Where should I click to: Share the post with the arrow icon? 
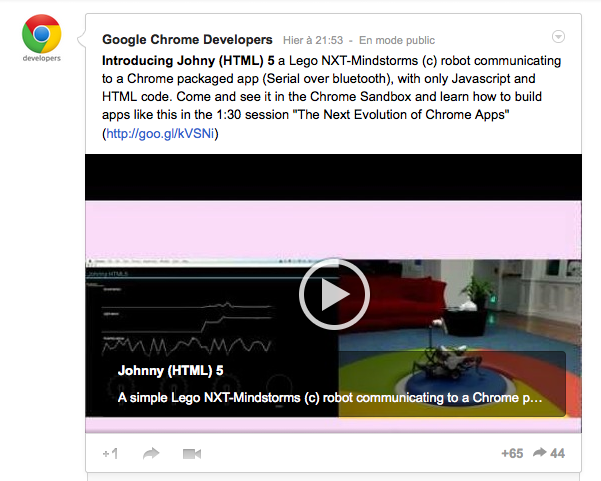[x=151, y=454]
